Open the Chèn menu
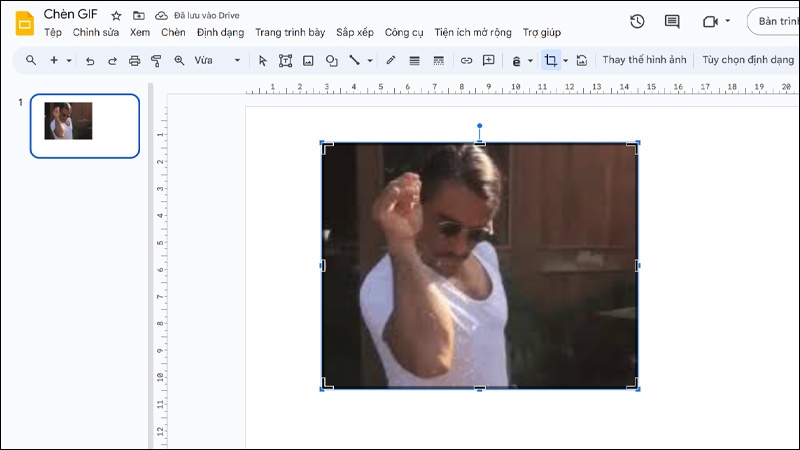Image resolution: width=800 pixels, height=450 pixels. point(173,33)
